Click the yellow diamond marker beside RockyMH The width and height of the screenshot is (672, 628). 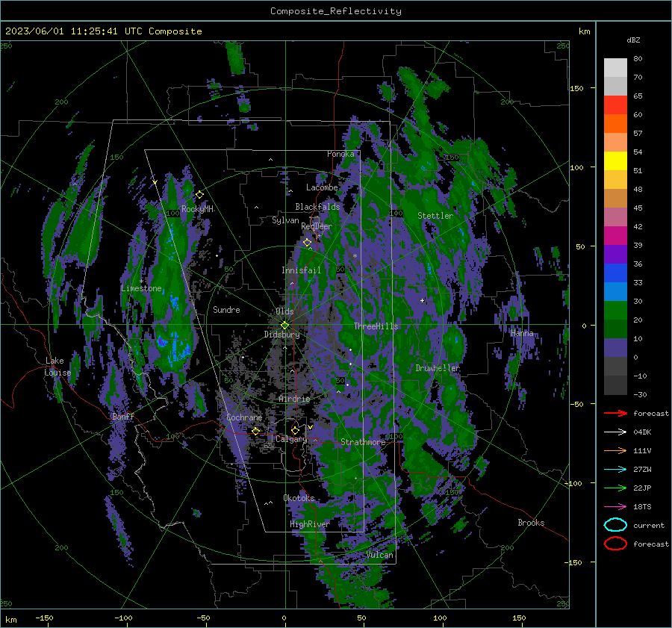tap(199, 195)
